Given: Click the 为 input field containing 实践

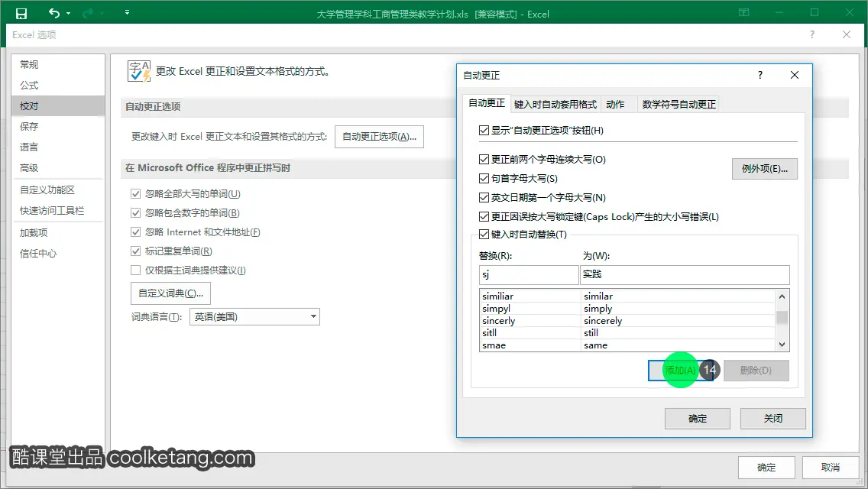Looking at the screenshot, I should (685, 275).
